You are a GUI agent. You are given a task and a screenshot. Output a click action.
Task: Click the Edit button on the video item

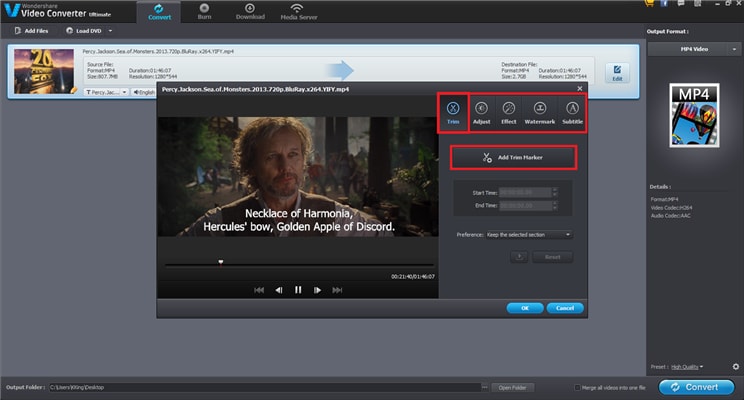[617, 73]
